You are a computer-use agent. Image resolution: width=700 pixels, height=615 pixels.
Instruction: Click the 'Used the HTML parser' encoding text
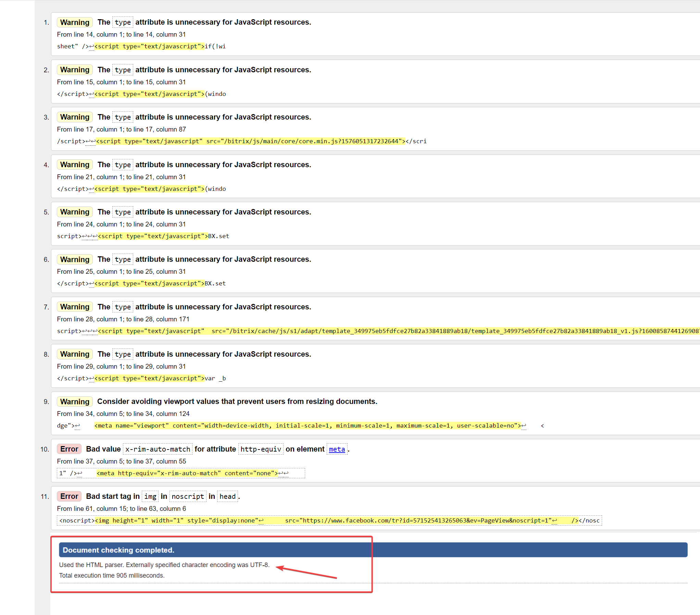(x=164, y=565)
